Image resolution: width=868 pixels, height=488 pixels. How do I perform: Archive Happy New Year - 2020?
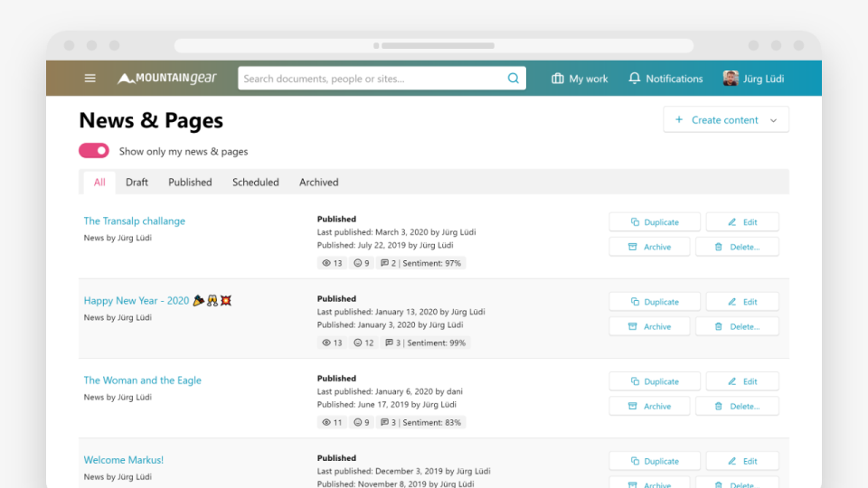649,326
